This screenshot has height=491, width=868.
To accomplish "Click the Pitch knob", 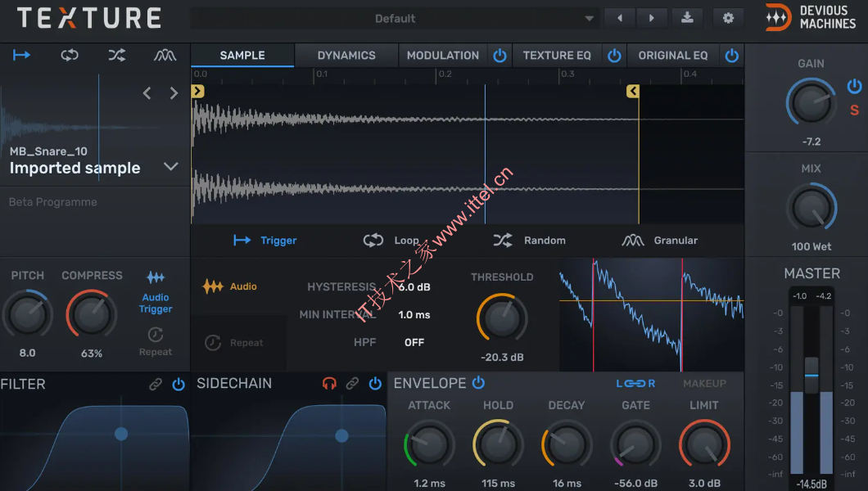I will 28,314.
